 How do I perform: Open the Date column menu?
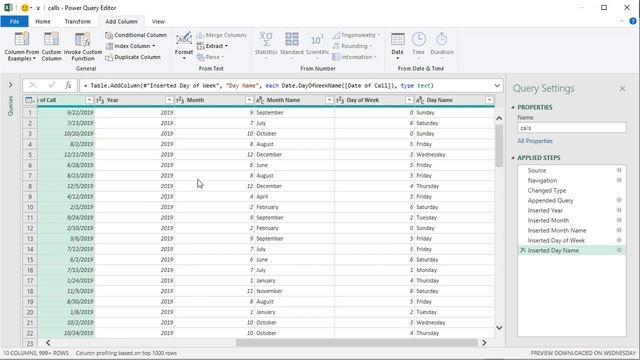(397, 46)
